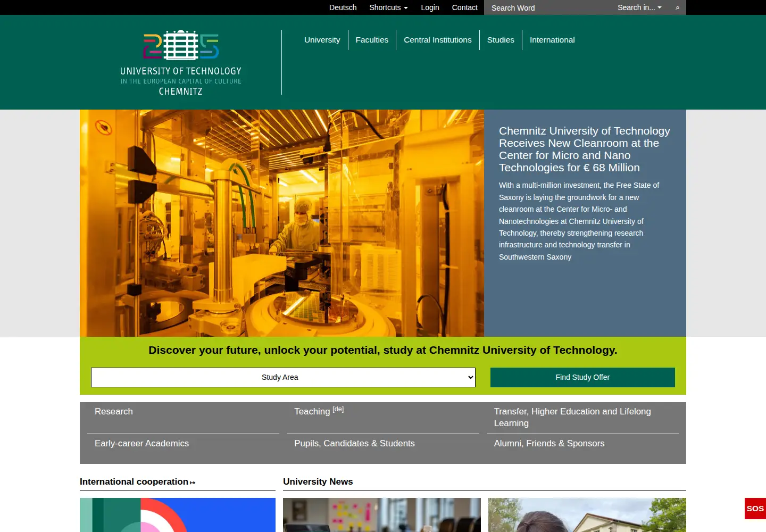The width and height of the screenshot is (766, 532).
Task: Open the International menu
Action: point(552,40)
